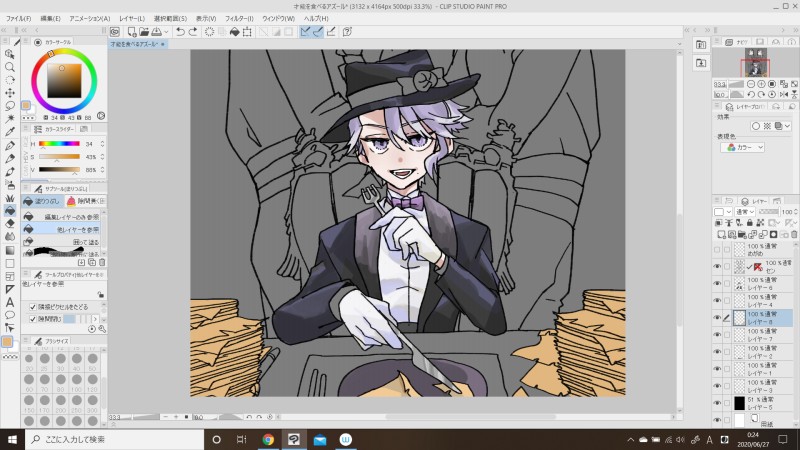Select the Pencil tool
The width and height of the screenshot is (800, 450).
pyautogui.click(x=10, y=158)
